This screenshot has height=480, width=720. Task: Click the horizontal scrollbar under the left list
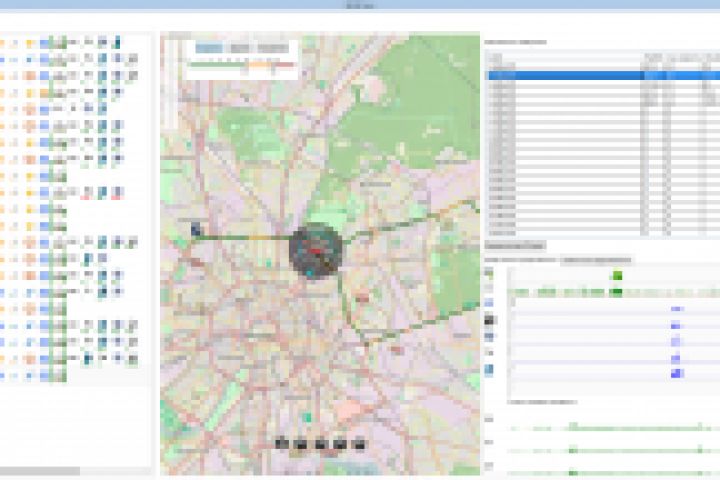point(40,471)
